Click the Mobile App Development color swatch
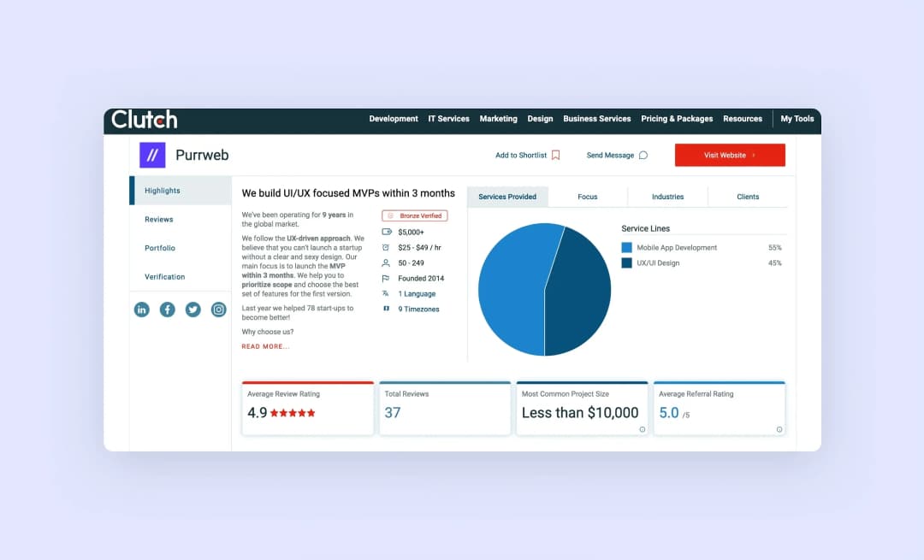924x560 pixels. tap(626, 247)
